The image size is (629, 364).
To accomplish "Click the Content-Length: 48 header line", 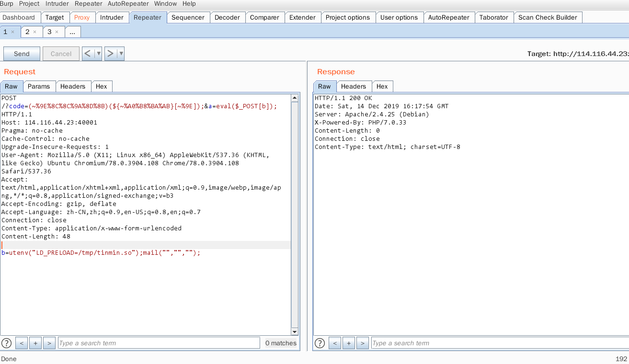I will click(36, 237).
